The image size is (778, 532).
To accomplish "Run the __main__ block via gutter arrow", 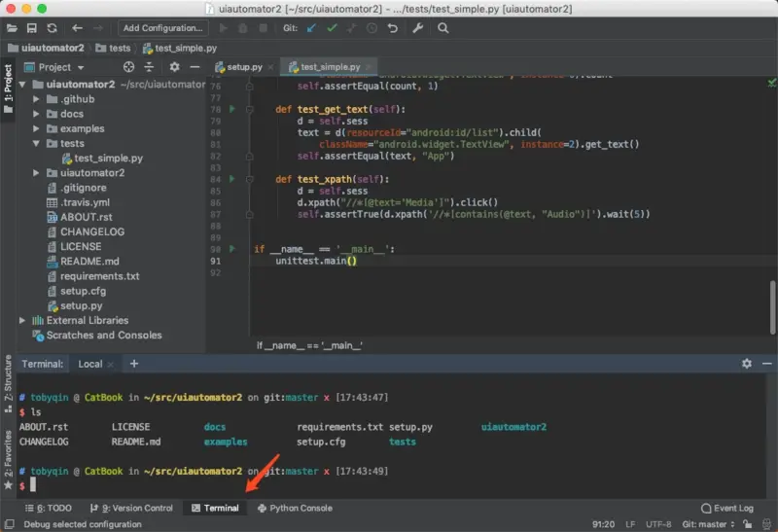I will coord(231,249).
